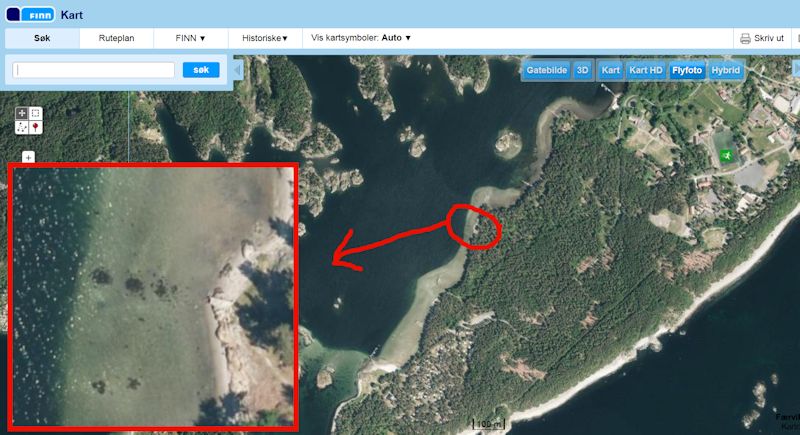The image size is (800, 435).
Task: Click the printer icon for Skriv ut
Action: [x=745, y=38]
